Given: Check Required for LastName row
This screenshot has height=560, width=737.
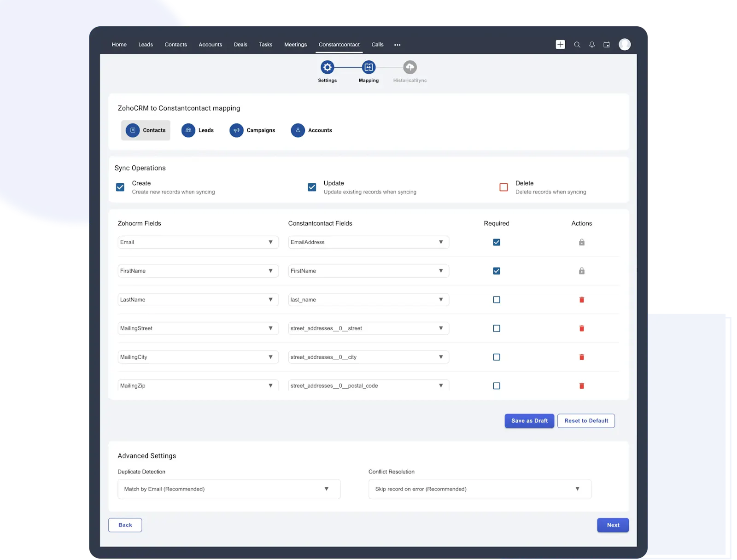Looking at the screenshot, I should click(497, 300).
